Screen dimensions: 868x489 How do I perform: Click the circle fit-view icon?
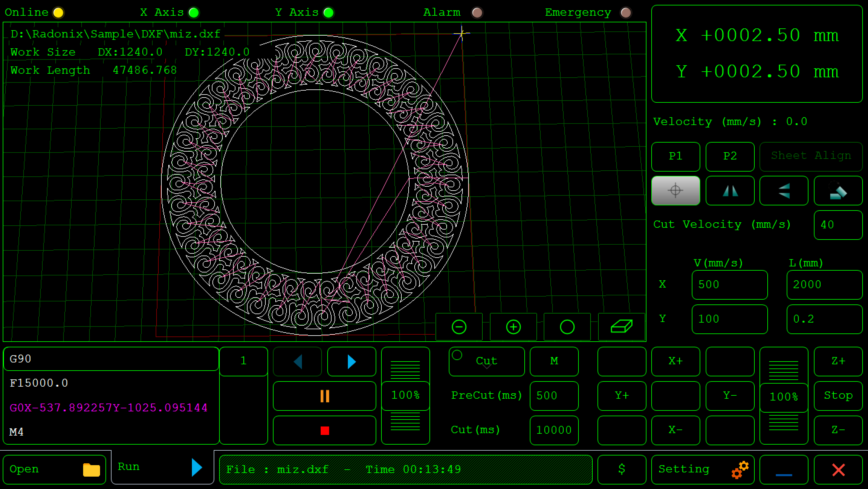pos(567,327)
